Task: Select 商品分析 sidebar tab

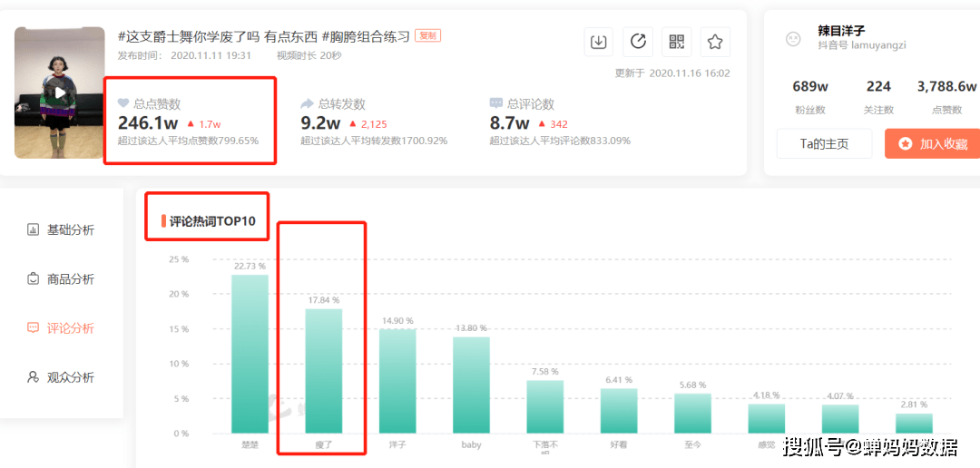Action: pos(61,279)
